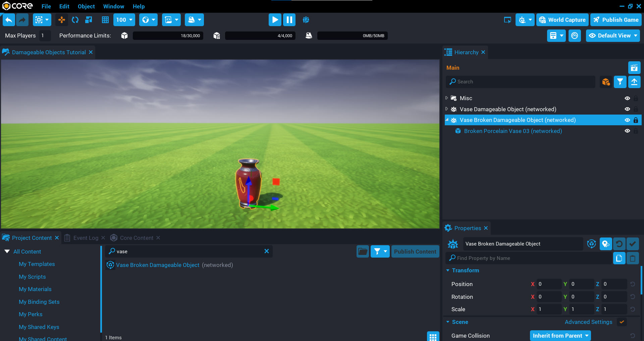Toggle the grid snap icon
Screen dimensions: 644x341
pyautogui.click(x=105, y=20)
